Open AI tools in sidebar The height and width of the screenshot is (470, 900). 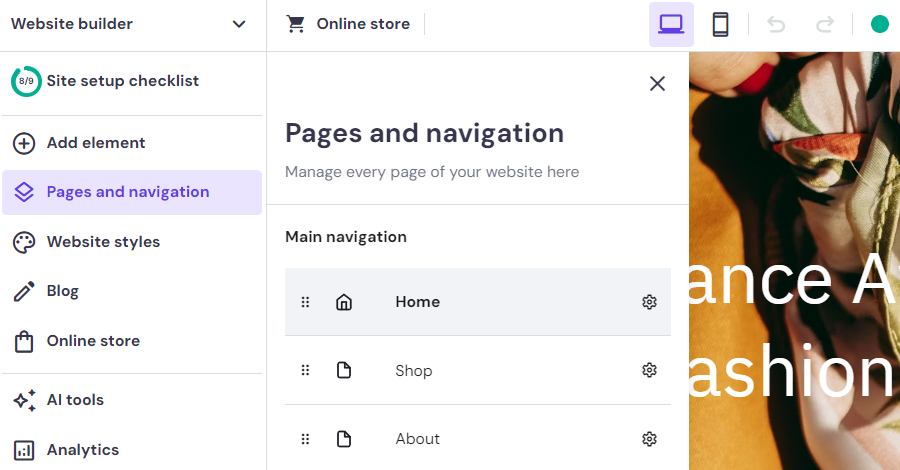pyautogui.click(x=132, y=400)
